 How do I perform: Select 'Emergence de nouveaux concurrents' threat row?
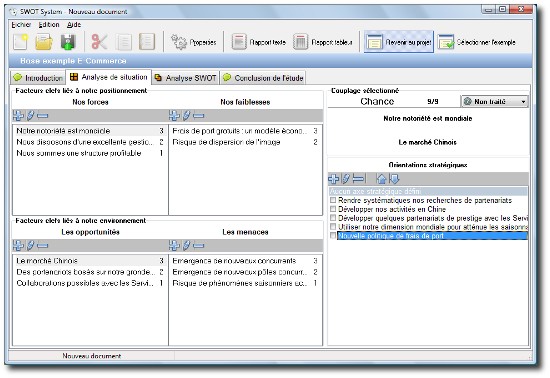(245, 261)
